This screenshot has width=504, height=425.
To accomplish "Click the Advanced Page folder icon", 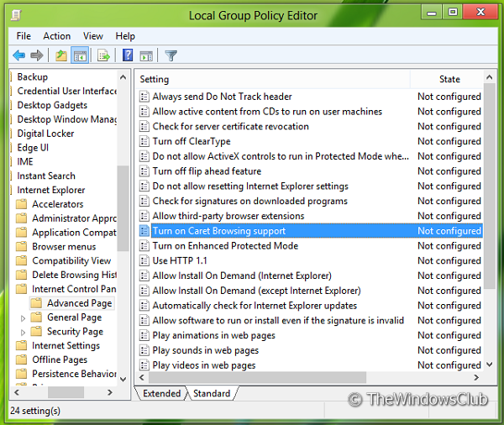I will [36, 303].
